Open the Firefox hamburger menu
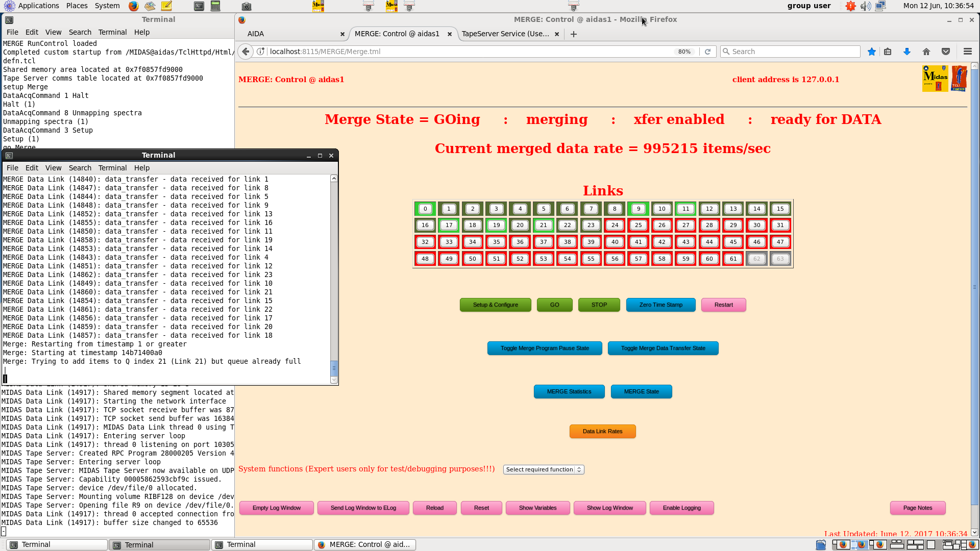980x551 pixels. pyautogui.click(x=967, y=52)
